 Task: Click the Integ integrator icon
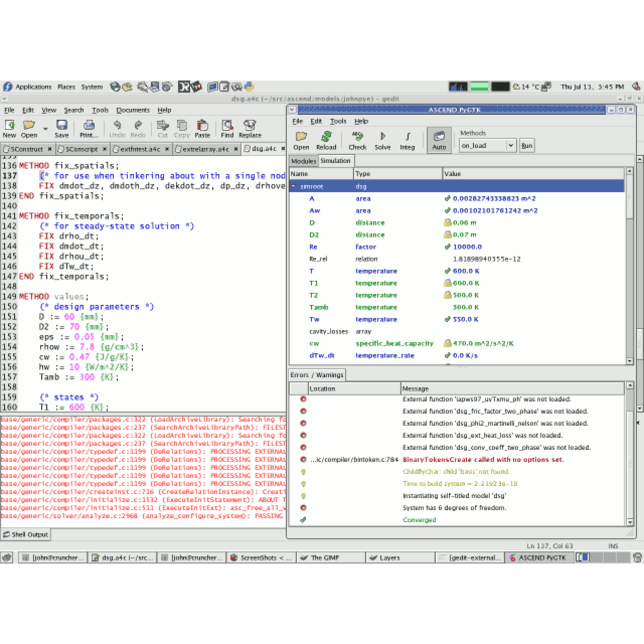pyautogui.click(x=407, y=140)
